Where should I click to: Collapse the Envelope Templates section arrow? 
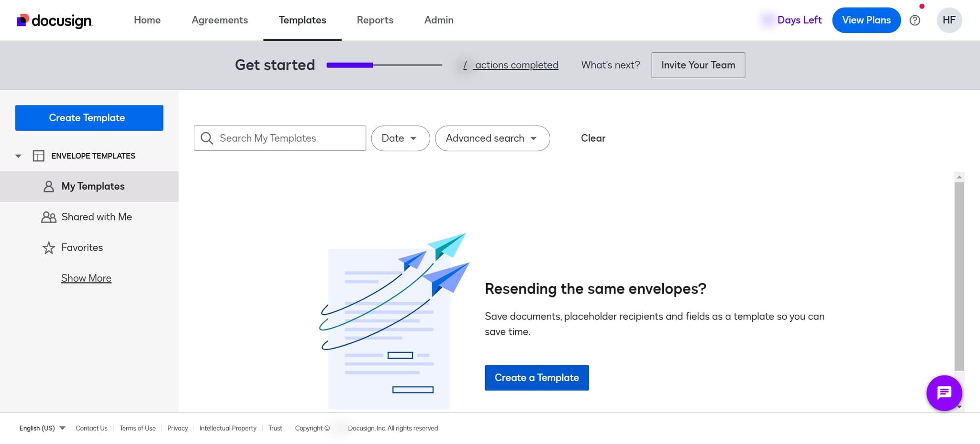click(x=18, y=156)
